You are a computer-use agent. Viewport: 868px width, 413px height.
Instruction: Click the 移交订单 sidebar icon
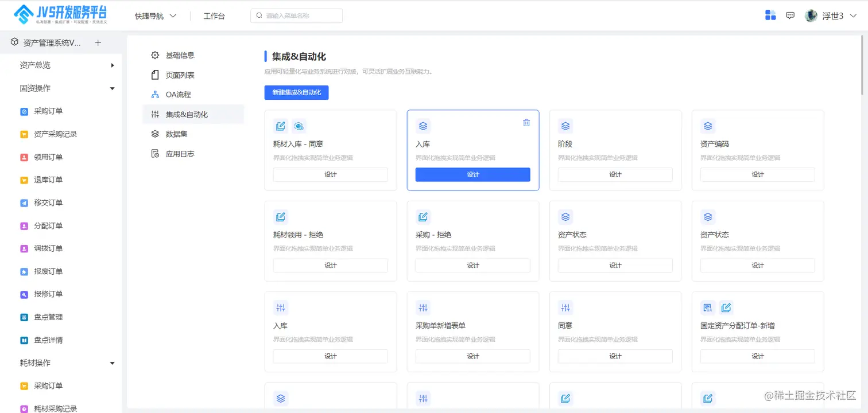click(x=24, y=203)
